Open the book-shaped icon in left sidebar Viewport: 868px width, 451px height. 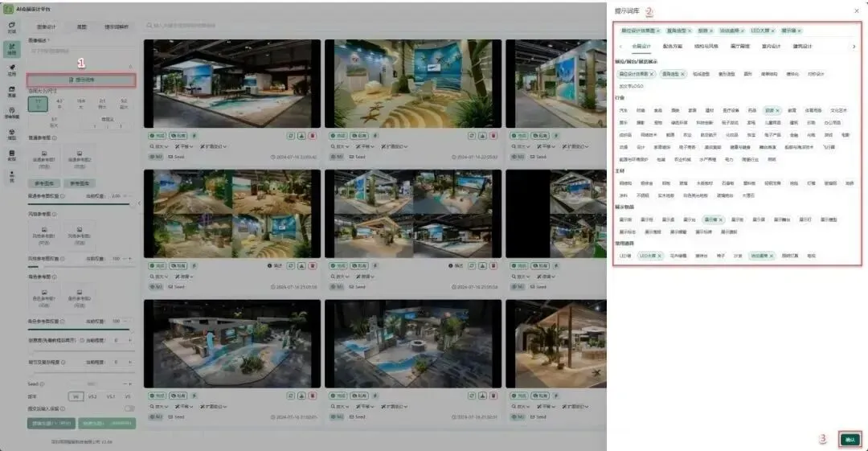tap(11, 155)
